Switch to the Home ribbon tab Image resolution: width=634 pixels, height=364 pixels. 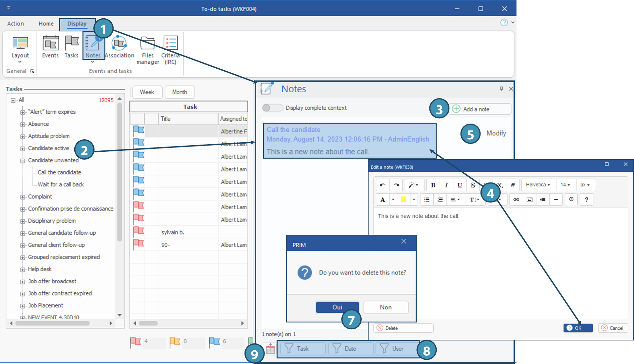coord(46,24)
